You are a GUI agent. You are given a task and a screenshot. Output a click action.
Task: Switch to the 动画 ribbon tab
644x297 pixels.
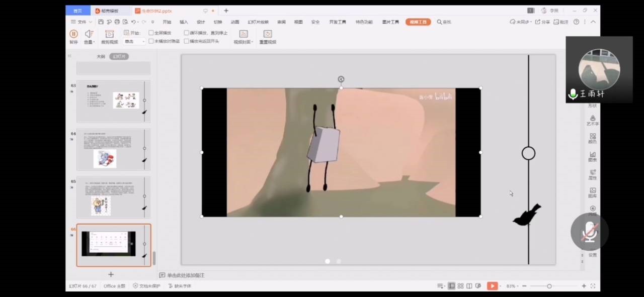235,22
